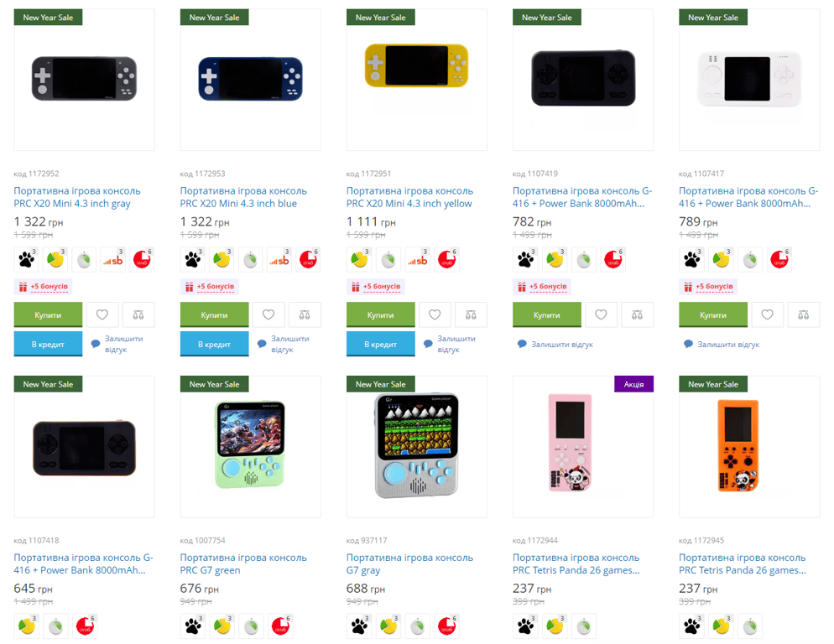
Task: Open pink Tetris Panda console image
Action: tap(583, 447)
